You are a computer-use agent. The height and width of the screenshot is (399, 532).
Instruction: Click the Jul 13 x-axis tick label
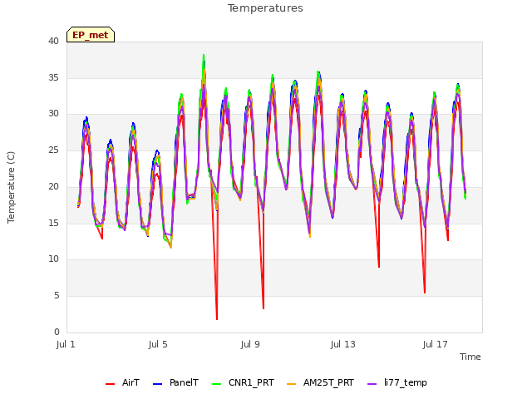(343, 345)
